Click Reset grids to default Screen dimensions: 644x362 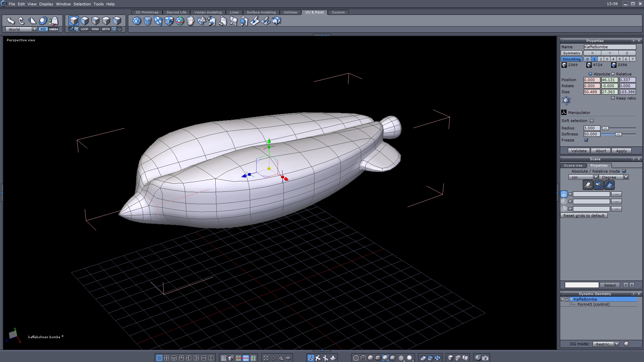[x=584, y=216]
